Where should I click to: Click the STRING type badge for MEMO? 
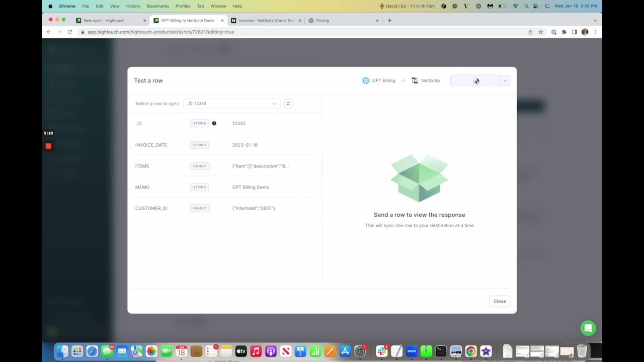[199, 187]
